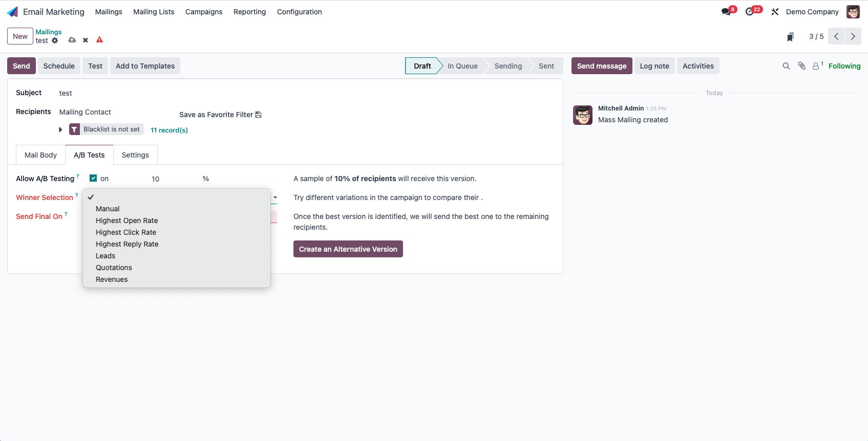Click the floppy disk icon of Save as Favorite Filter

tap(258, 115)
